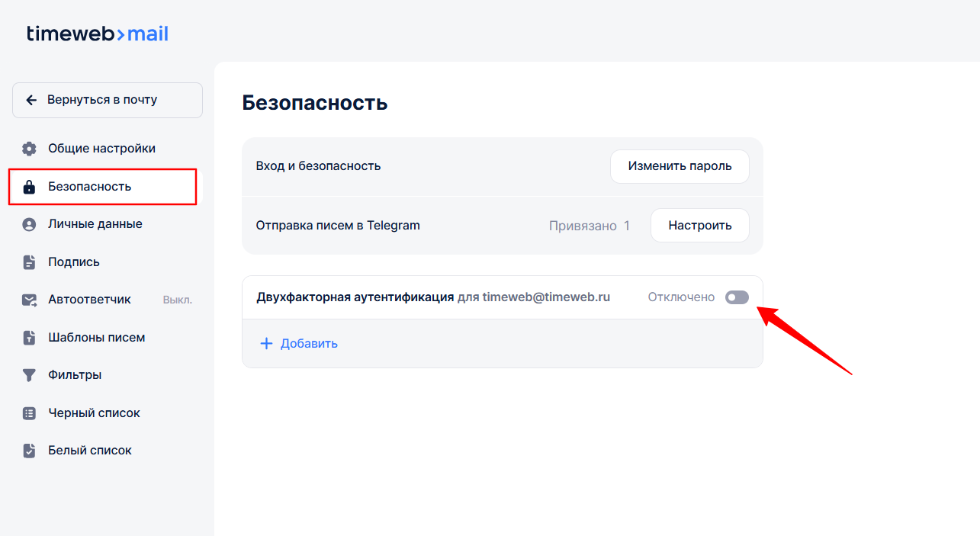This screenshot has height=536, width=980.
Task: Click the Вернуться в почту button
Action: coord(108,100)
